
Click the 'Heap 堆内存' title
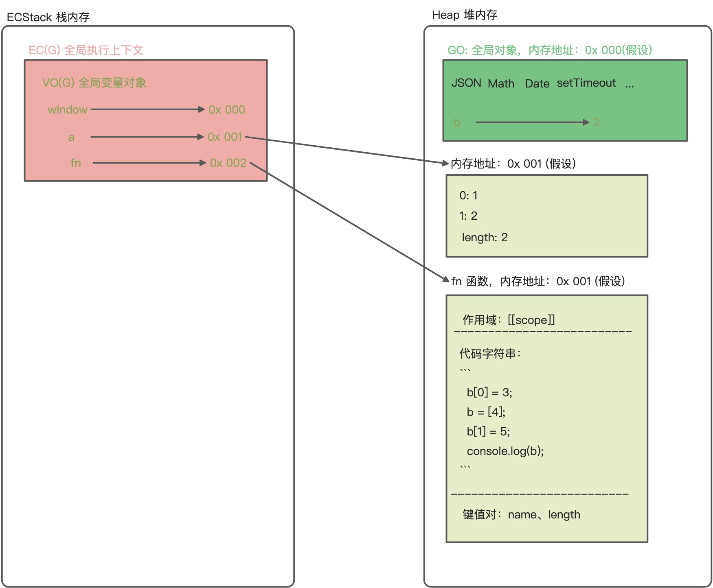pyautogui.click(x=465, y=15)
